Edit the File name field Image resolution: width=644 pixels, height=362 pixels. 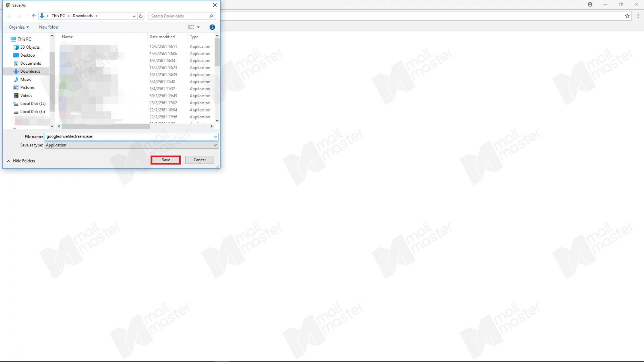pos(129,136)
